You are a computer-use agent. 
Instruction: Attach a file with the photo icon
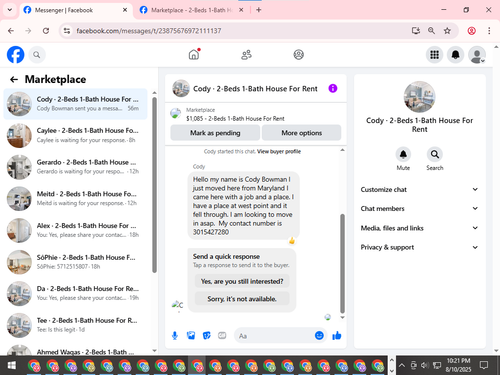point(191,335)
